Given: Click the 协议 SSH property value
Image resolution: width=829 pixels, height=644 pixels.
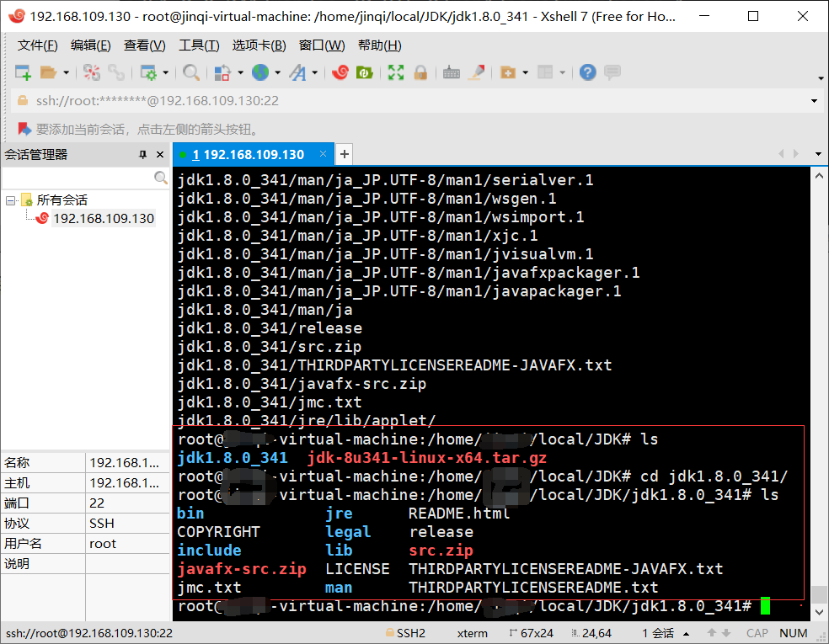Looking at the screenshot, I should coord(127,524).
